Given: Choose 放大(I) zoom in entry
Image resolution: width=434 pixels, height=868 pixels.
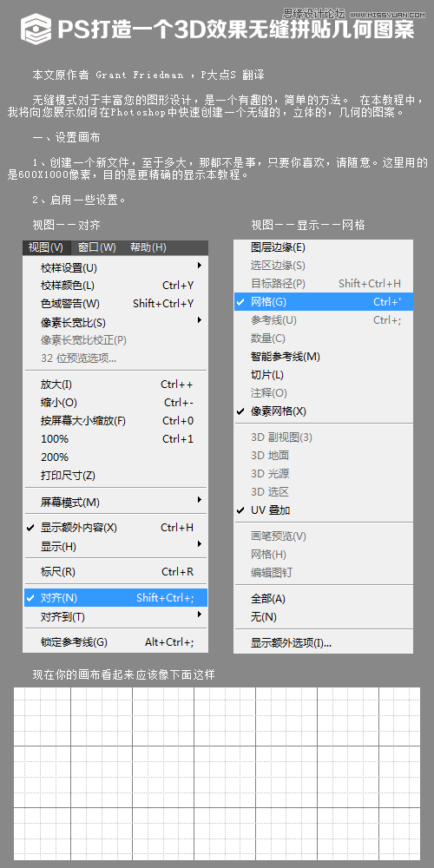Looking at the screenshot, I should (115, 385).
